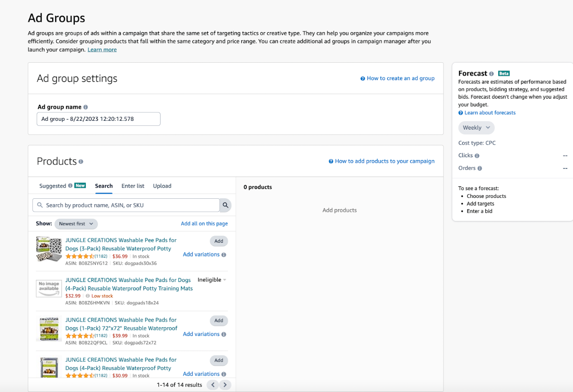Image resolution: width=573 pixels, height=392 pixels.
Task: Switch to the Enter list tab
Action: (x=133, y=186)
